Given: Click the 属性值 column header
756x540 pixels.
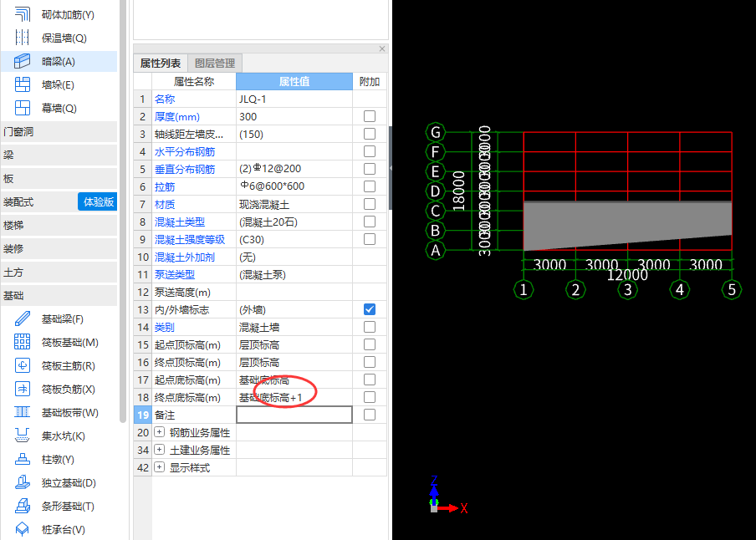Looking at the screenshot, I should click(294, 81).
